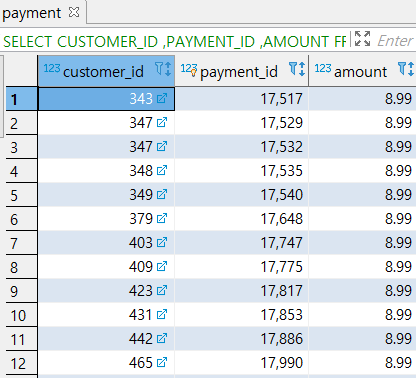Select payment_id cell 17,517
416x378 pixels.
242,99
